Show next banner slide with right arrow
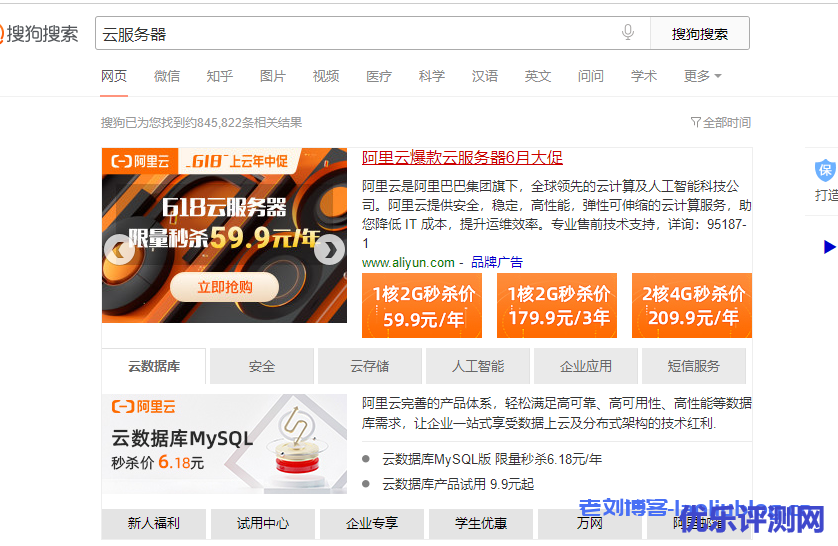Viewport: 838px width, 546px height. pyautogui.click(x=329, y=250)
